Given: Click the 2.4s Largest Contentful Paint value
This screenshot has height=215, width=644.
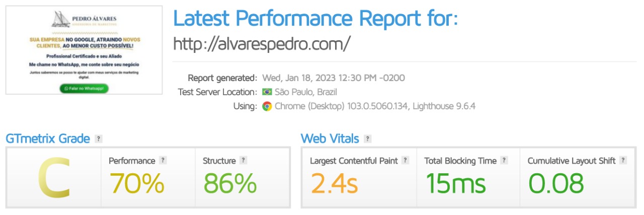Looking at the screenshot, I should 334,183.
